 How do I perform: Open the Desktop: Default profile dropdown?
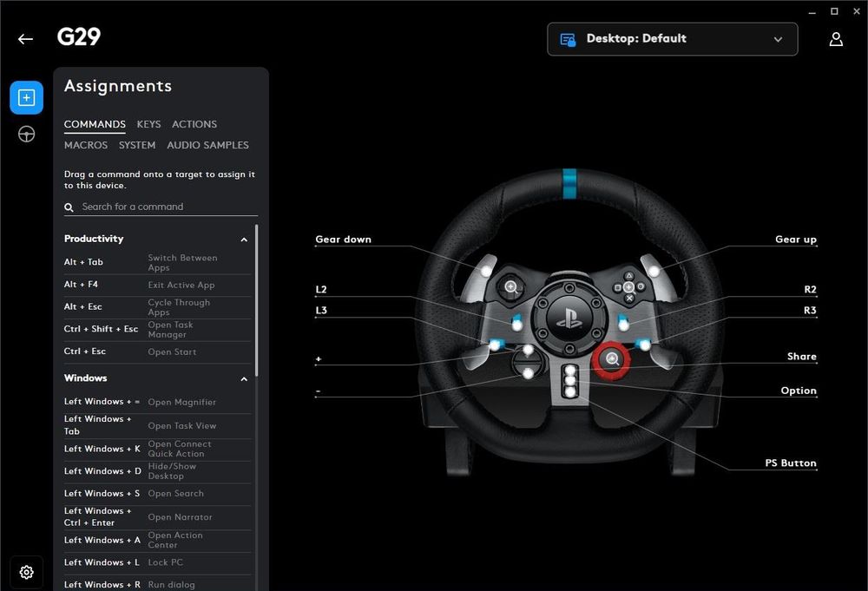672,39
